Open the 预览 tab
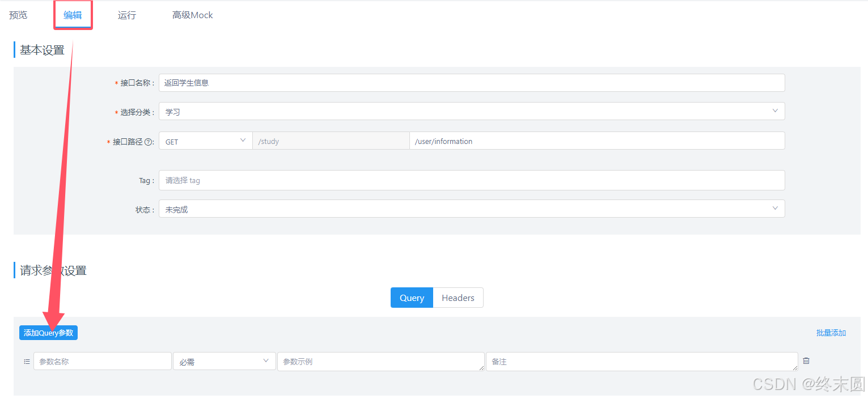 coord(18,15)
